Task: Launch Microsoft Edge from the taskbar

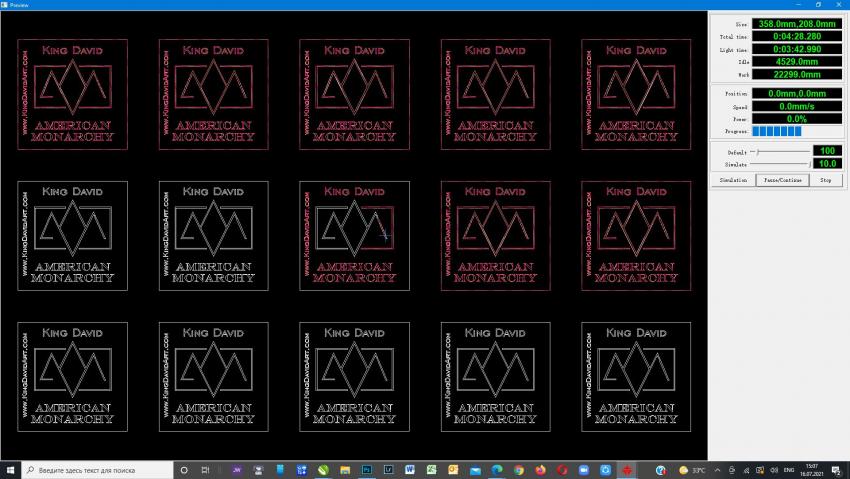Action: [497, 469]
